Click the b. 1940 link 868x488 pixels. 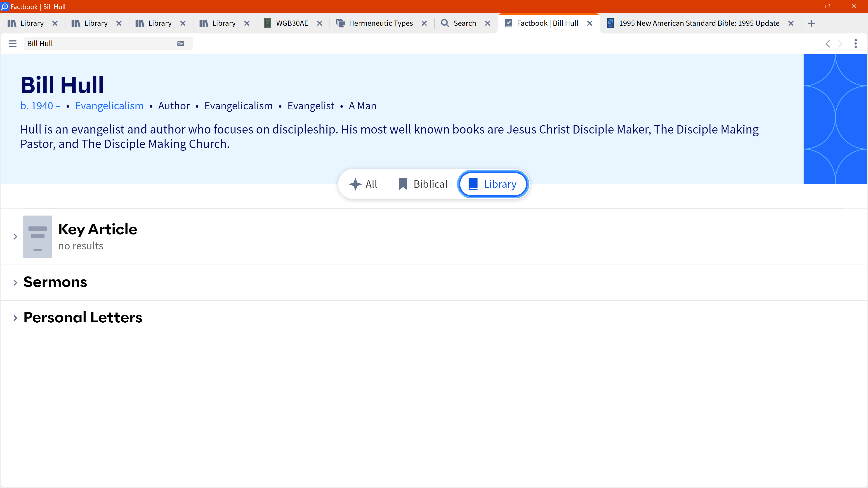click(40, 106)
